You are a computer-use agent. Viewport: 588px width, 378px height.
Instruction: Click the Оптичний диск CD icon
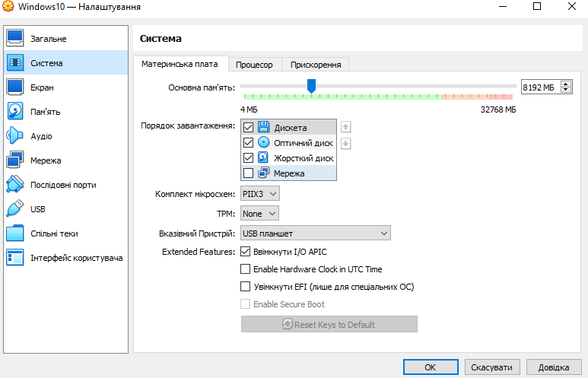[x=264, y=142]
